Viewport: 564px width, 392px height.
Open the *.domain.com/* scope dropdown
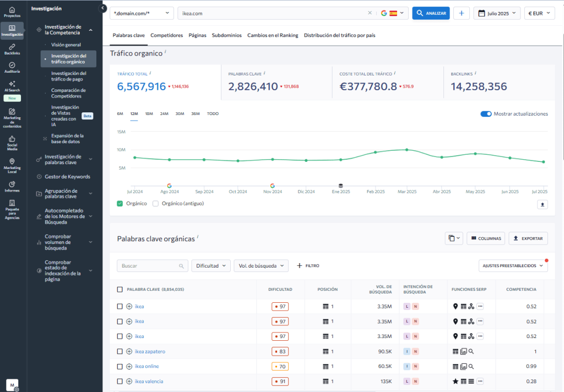click(142, 13)
